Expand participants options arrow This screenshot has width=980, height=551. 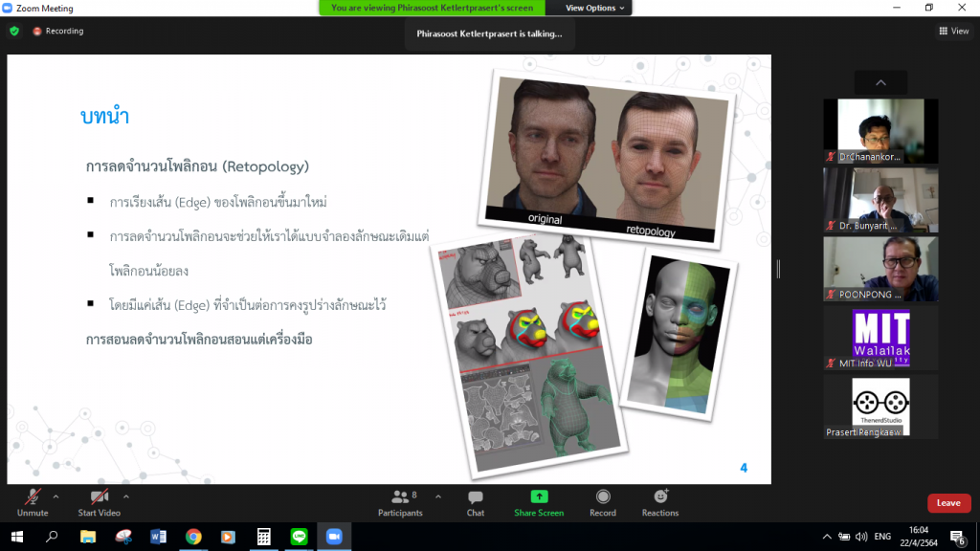click(438, 496)
